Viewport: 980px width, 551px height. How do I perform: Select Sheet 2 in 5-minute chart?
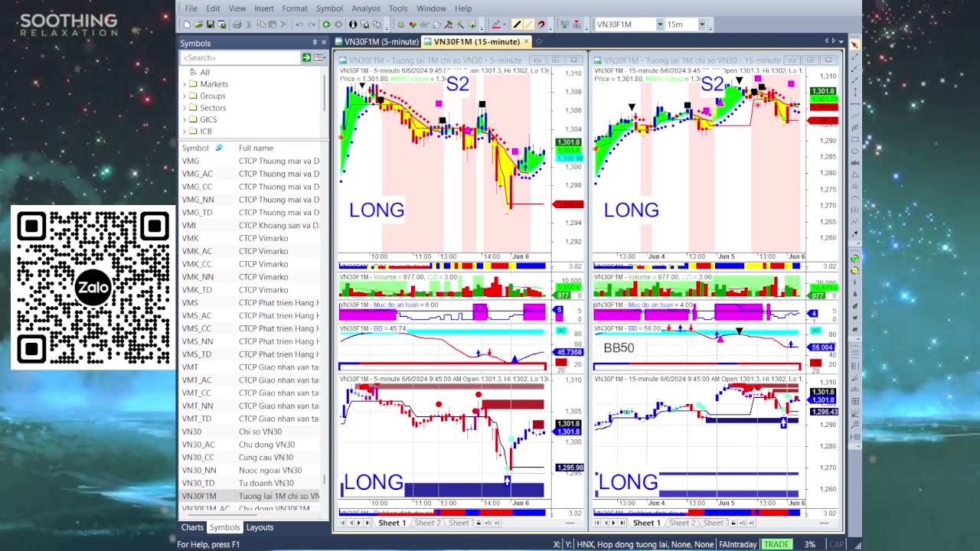click(x=427, y=523)
